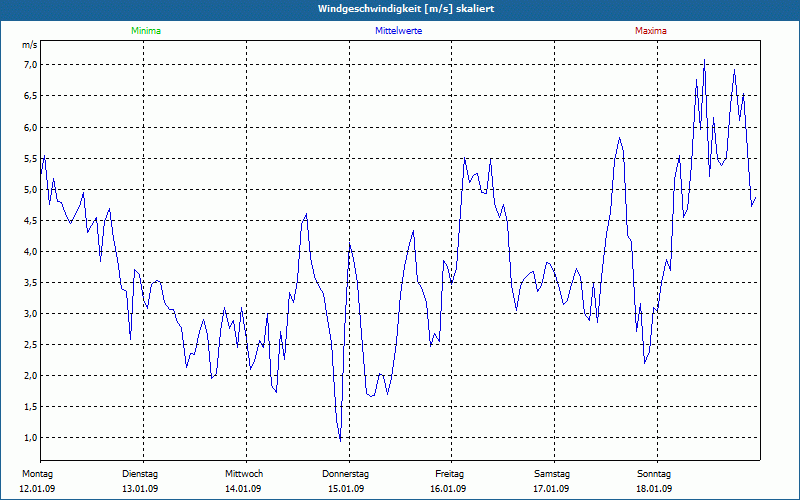Click the 3,0 y-axis value
The width and height of the screenshot is (800, 500).
31,314
